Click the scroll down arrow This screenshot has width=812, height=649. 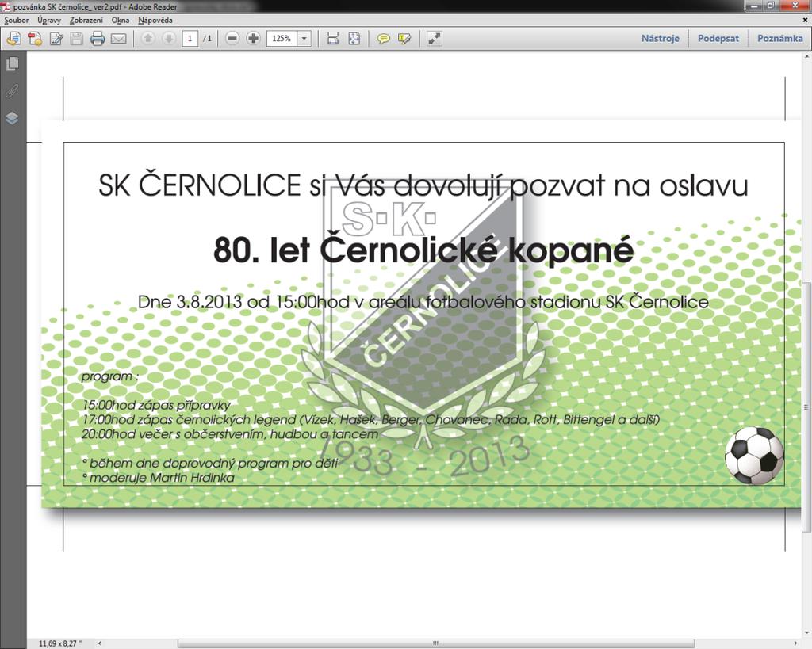pos(806,632)
